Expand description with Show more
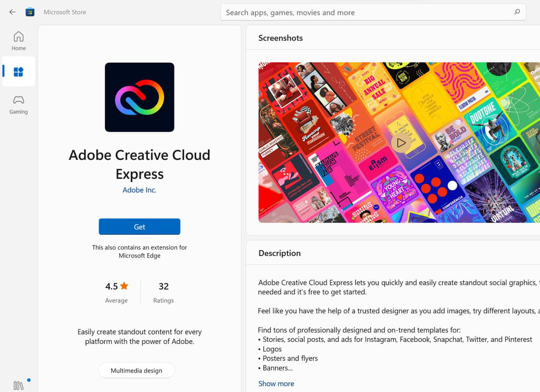This screenshot has width=540, height=392. [276, 384]
